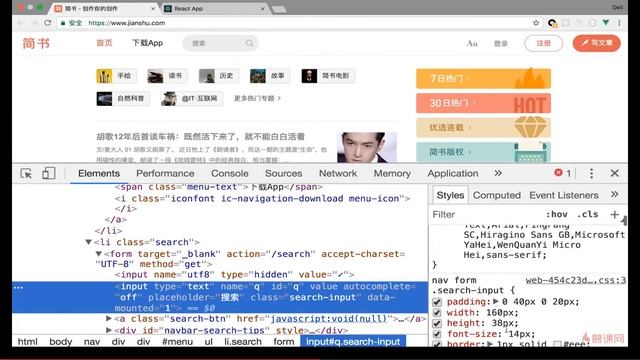Switch to the Sources tab
Viewport: 640px width, 360px height.
pyautogui.click(x=283, y=173)
